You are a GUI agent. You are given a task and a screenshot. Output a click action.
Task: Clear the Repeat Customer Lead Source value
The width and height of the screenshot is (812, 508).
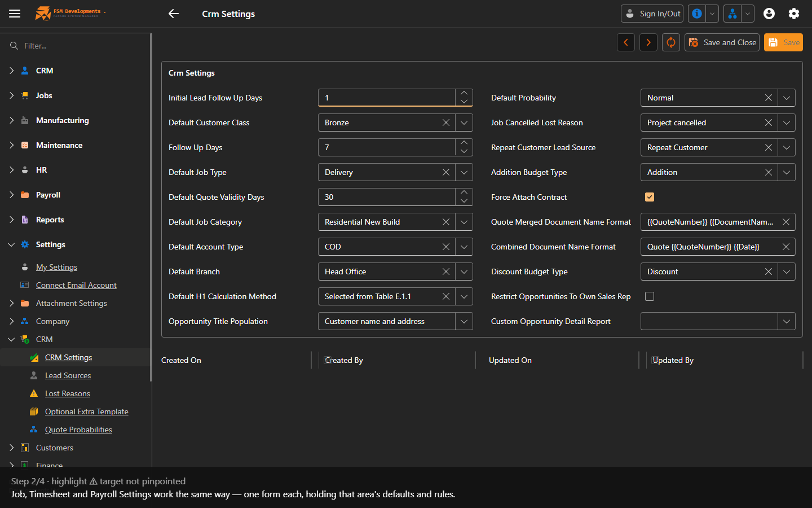point(769,147)
